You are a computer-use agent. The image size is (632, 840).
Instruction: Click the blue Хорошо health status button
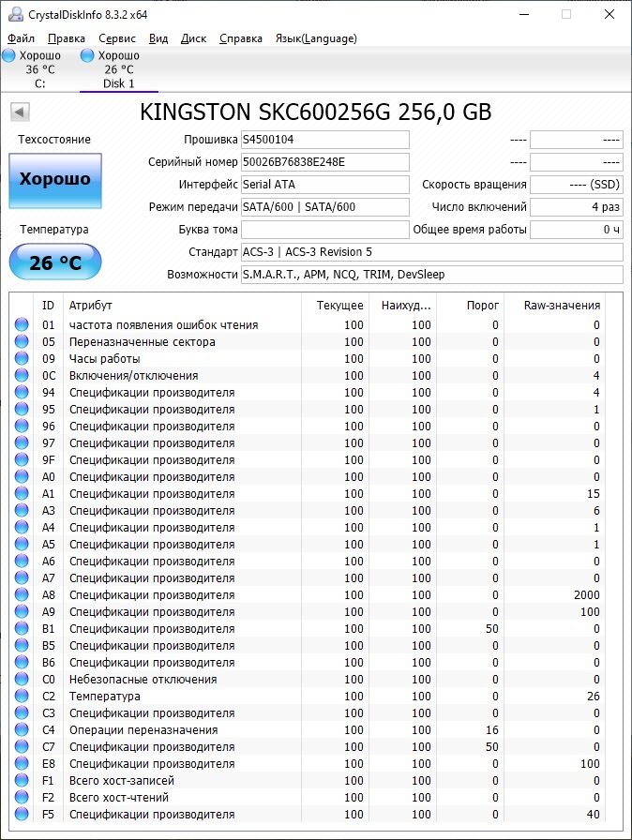(x=55, y=181)
